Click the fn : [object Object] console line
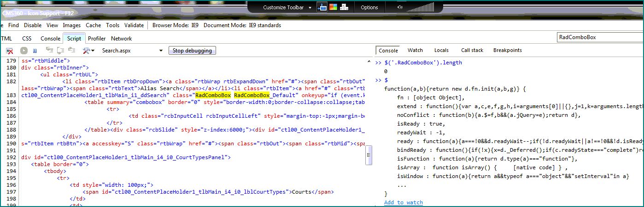This screenshot has width=644, height=207. 431,98
